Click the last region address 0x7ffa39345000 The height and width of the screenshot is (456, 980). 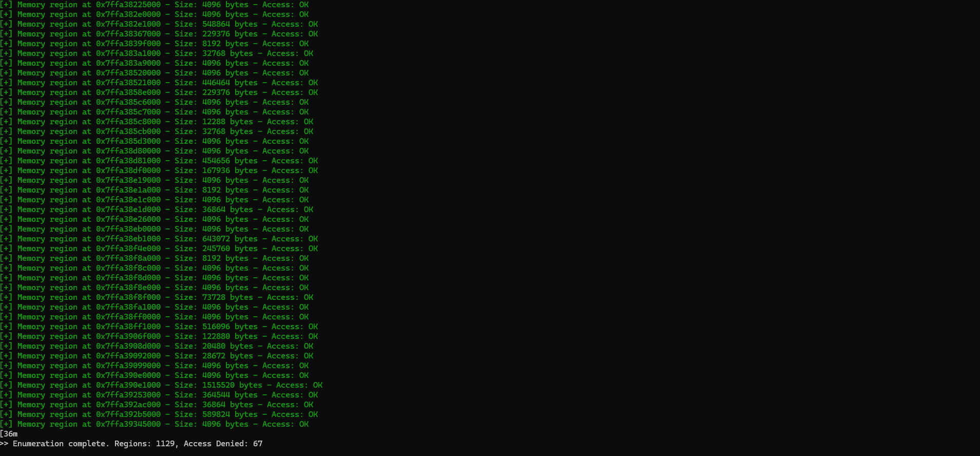tap(128, 424)
